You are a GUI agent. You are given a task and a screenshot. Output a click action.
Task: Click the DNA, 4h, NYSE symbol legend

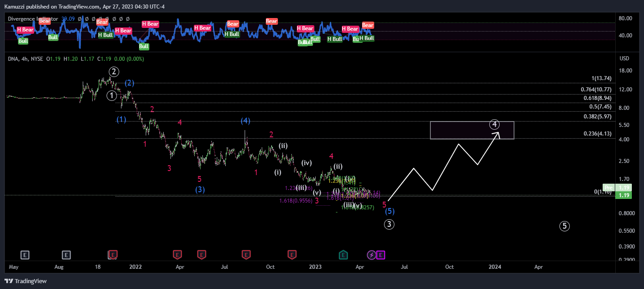pyautogui.click(x=25, y=59)
